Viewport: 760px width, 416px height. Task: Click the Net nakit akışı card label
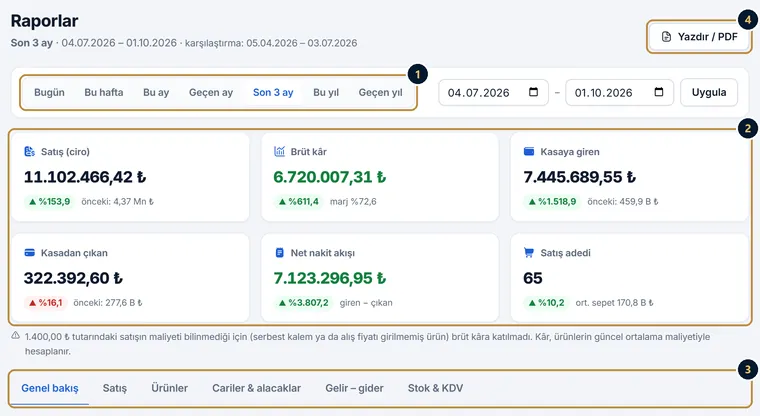pos(323,253)
